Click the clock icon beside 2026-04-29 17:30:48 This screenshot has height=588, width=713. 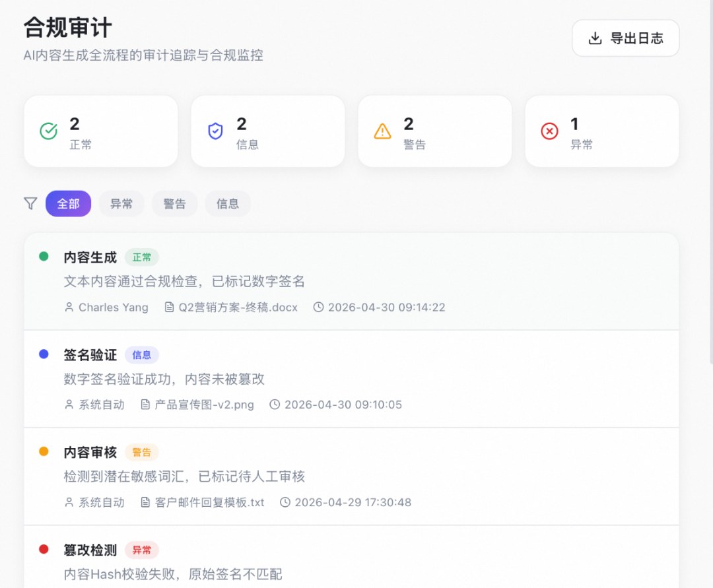coord(285,502)
